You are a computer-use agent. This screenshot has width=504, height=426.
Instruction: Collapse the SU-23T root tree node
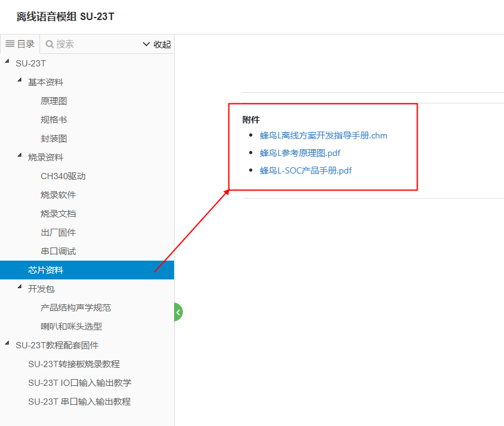pos(7,61)
